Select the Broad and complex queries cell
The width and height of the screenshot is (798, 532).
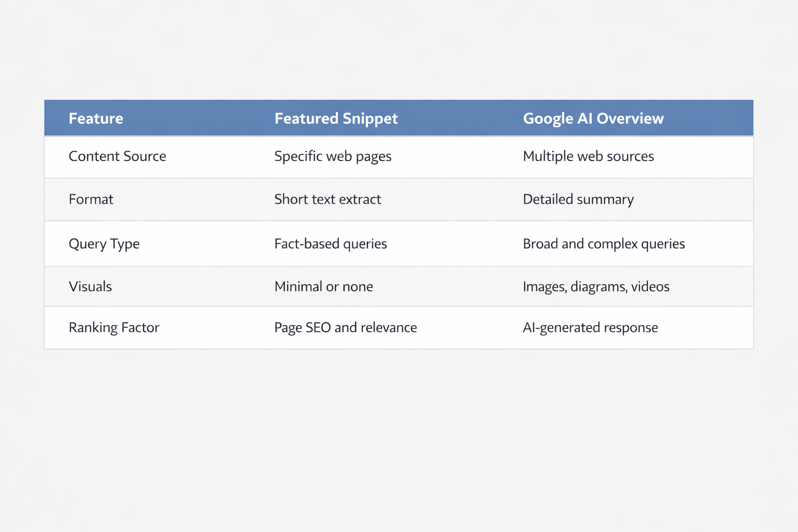(604, 244)
